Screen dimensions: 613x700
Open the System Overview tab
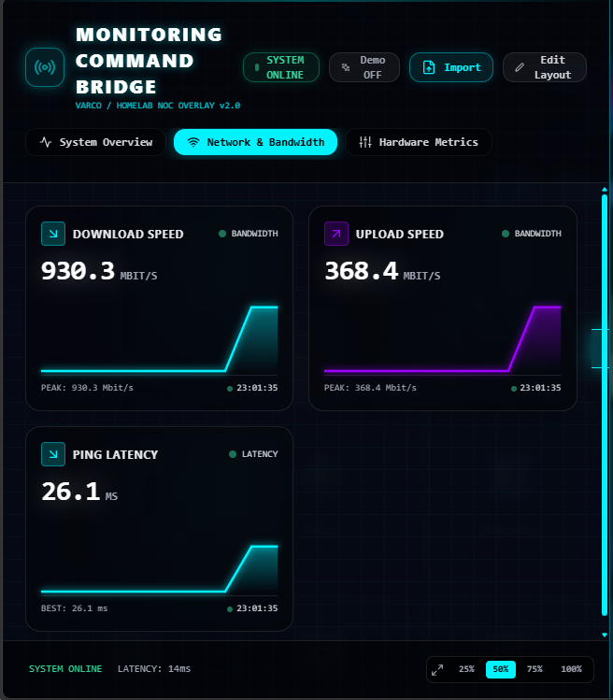(95, 142)
